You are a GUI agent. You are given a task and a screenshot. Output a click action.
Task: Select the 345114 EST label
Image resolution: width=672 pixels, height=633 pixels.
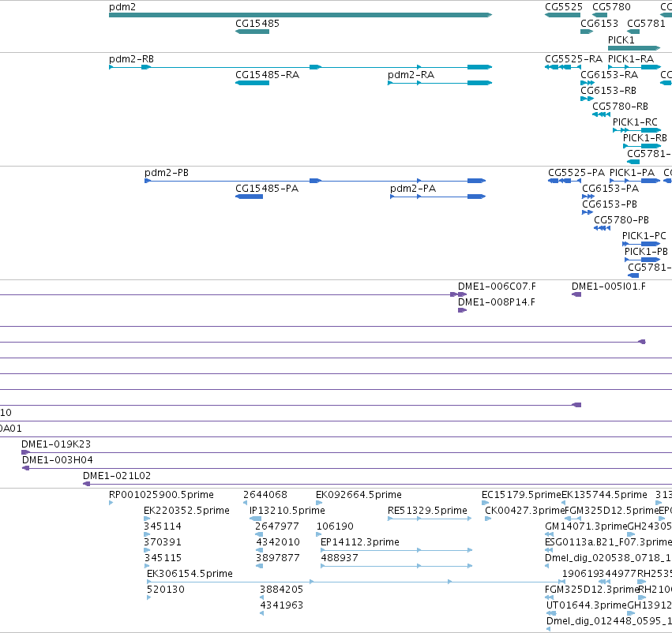[x=163, y=526]
